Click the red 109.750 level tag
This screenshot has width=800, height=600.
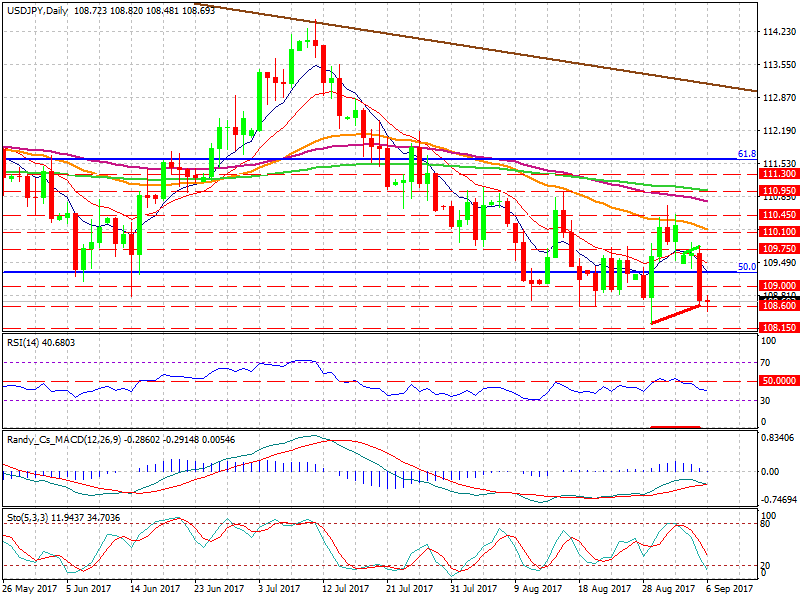point(779,248)
